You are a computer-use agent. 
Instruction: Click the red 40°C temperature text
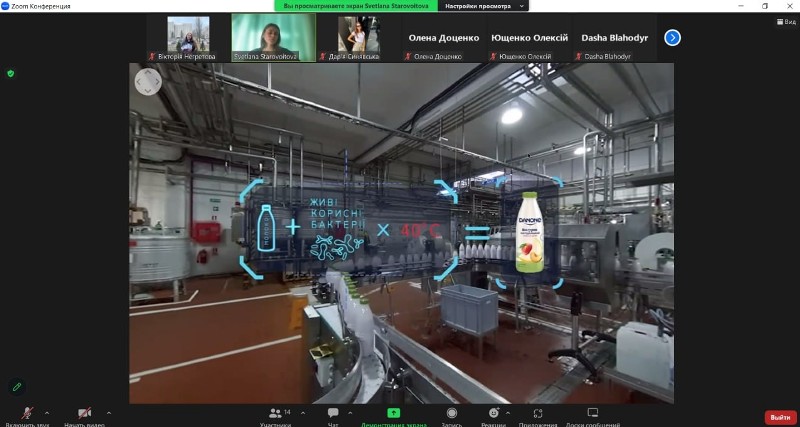419,231
